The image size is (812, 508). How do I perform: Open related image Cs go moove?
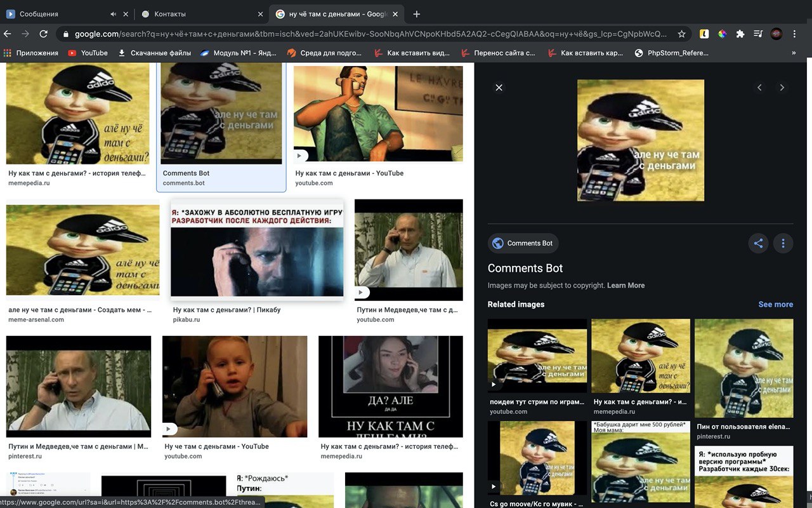click(537, 458)
